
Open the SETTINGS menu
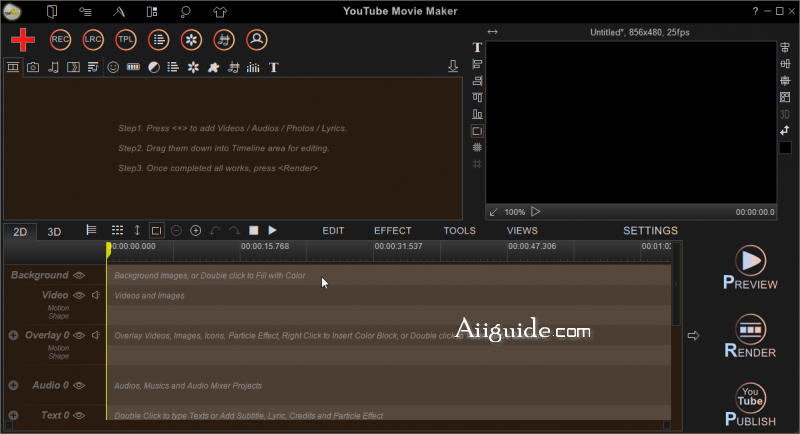click(651, 231)
